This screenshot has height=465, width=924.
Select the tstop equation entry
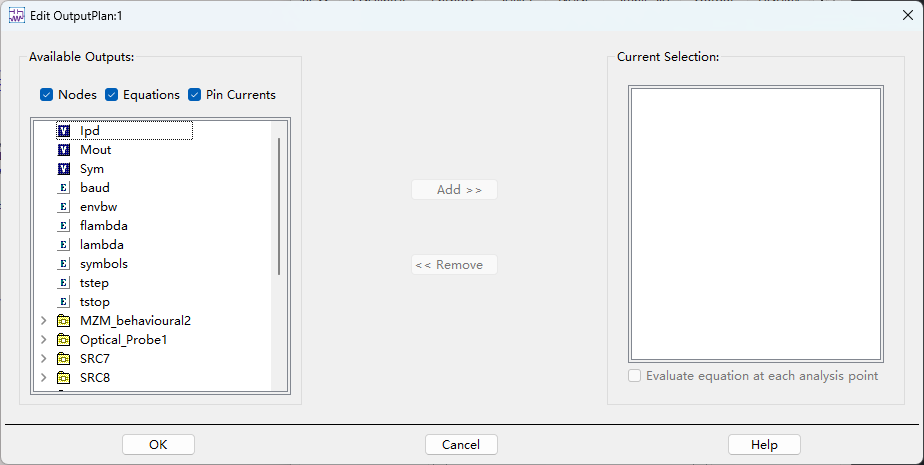coord(94,302)
